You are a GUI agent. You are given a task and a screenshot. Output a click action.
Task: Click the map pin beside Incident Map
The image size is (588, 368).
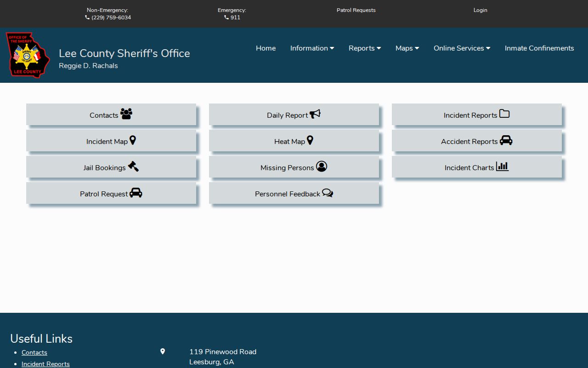point(133,140)
